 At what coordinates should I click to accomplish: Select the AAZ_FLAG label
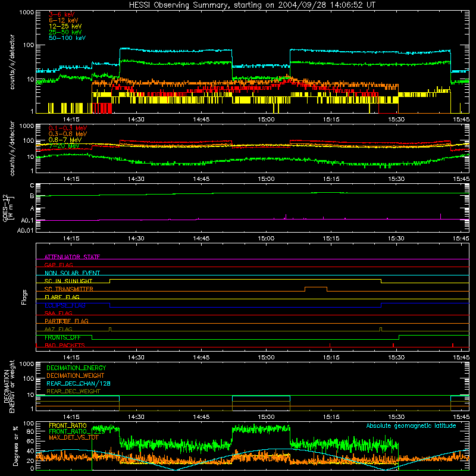pos(58,329)
